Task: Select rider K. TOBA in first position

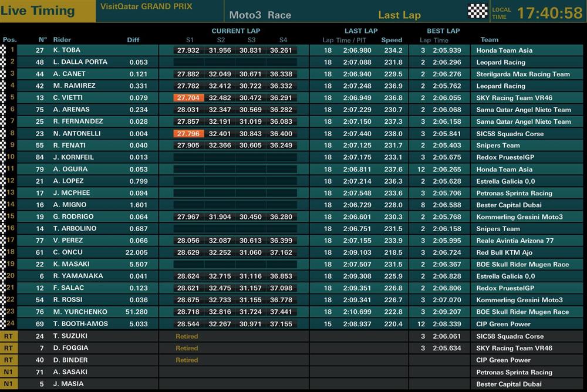Action: 67,50
